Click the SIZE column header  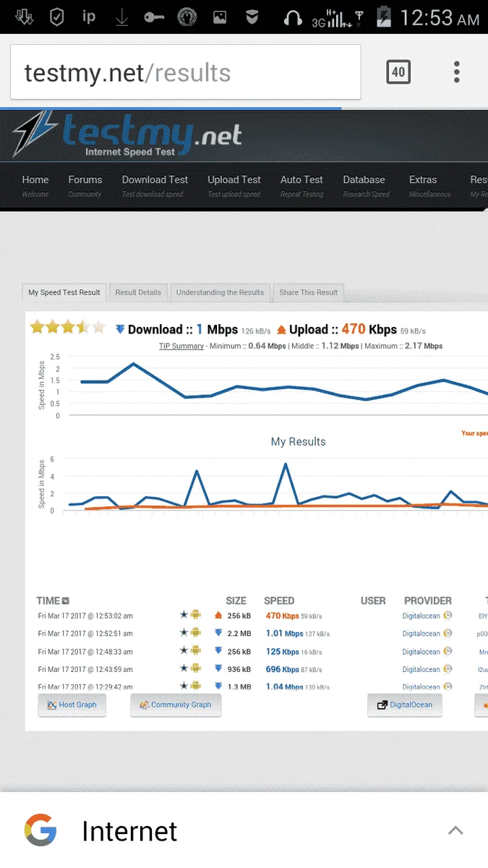236,601
